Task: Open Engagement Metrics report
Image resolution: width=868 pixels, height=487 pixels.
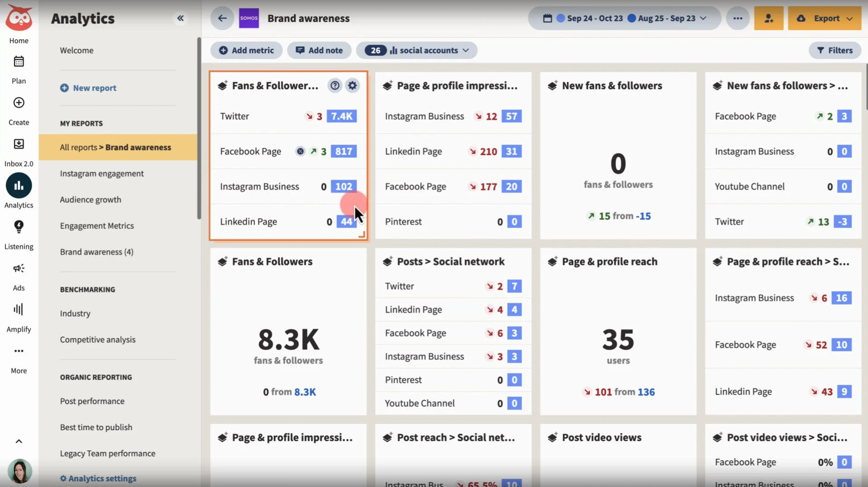Action: pyautogui.click(x=97, y=225)
